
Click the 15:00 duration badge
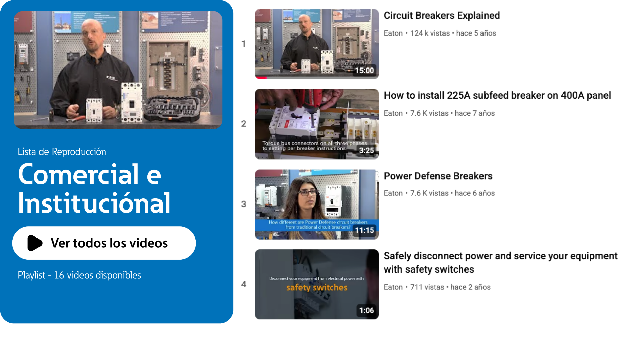pos(364,71)
